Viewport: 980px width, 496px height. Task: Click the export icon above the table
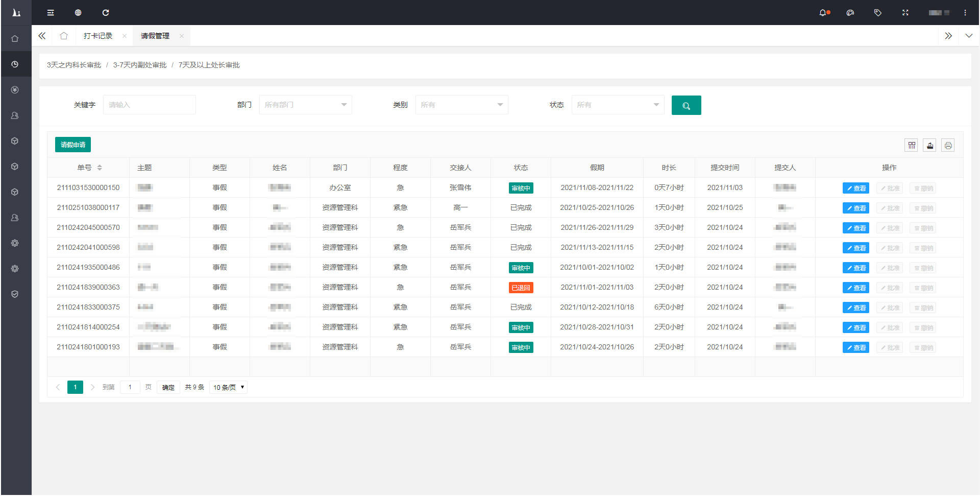coord(929,146)
